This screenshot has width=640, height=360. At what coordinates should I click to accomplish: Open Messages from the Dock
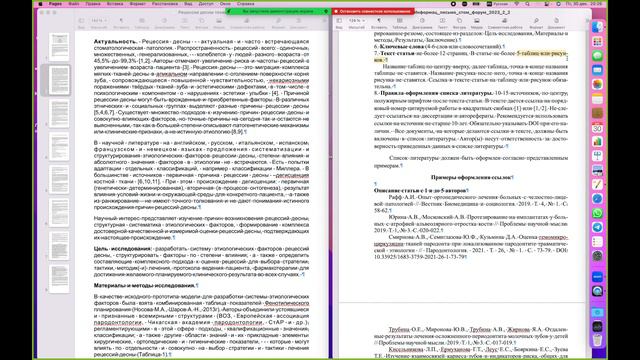pyautogui.click(x=597, y=56)
